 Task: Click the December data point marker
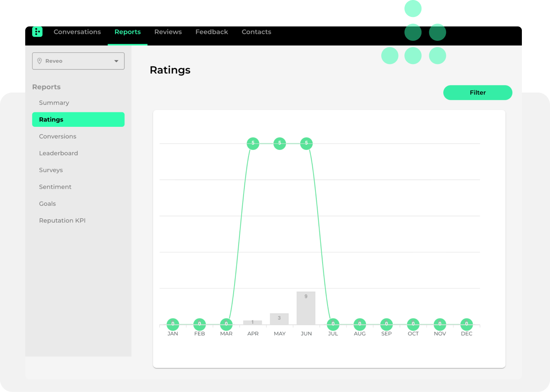click(466, 324)
